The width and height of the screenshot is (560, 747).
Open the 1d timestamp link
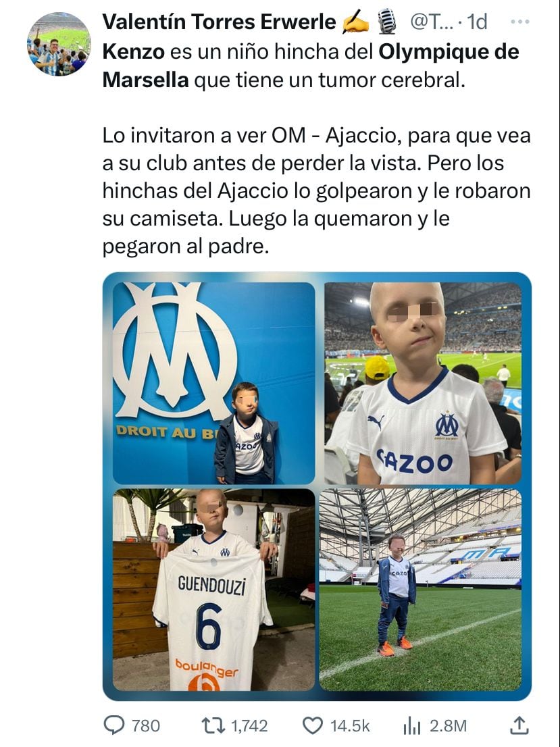coord(477,22)
